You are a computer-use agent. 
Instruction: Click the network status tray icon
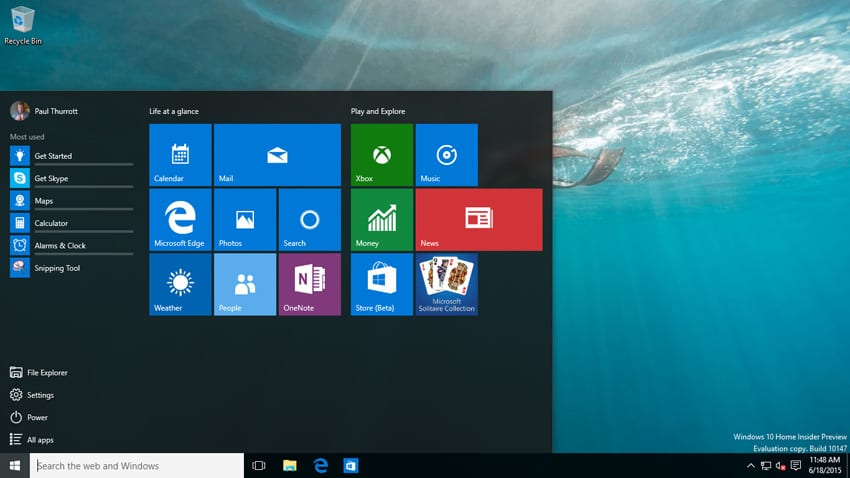click(766, 466)
